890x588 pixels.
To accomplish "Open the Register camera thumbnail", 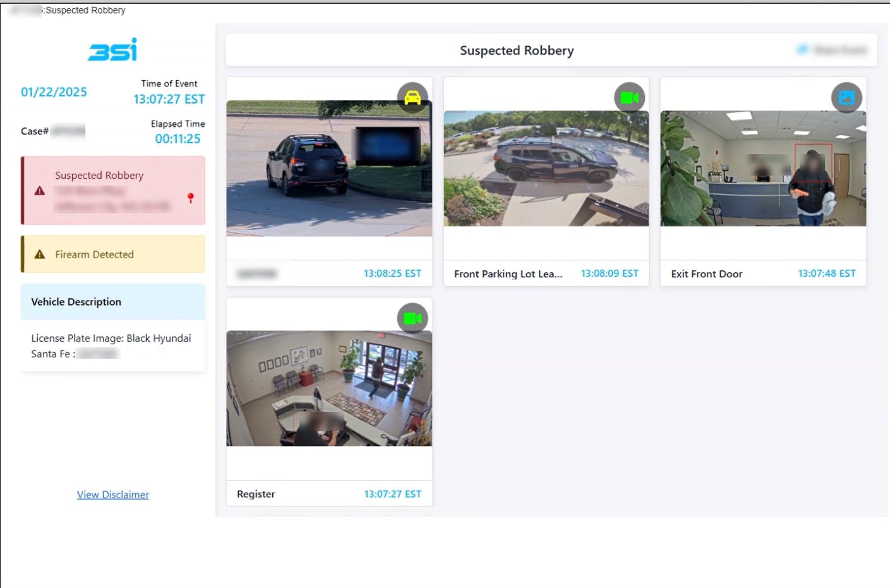I will pyautogui.click(x=329, y=388).
